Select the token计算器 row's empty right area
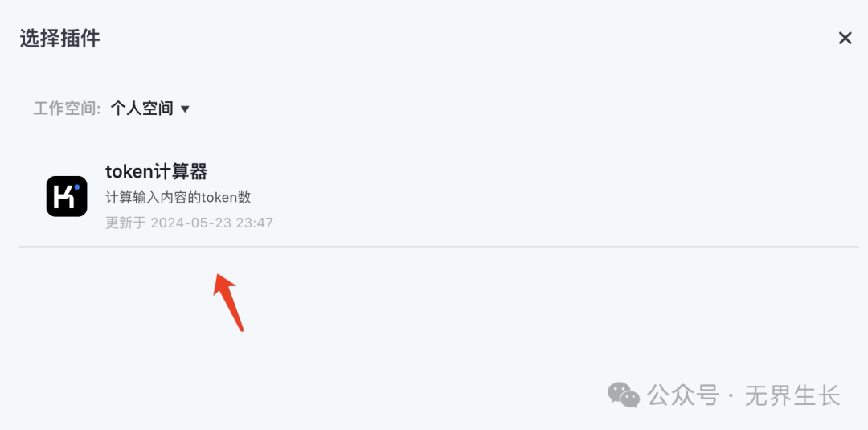 pos(565,196)
